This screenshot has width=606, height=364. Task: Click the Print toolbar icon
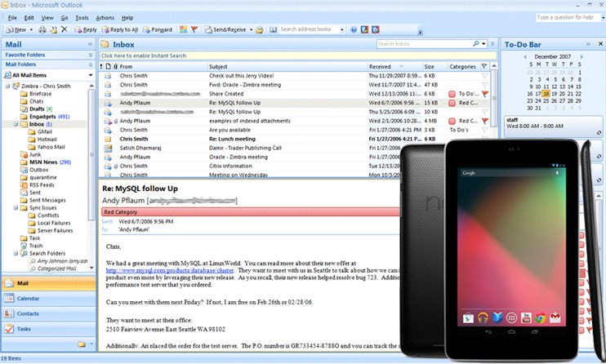pos(42,29)
